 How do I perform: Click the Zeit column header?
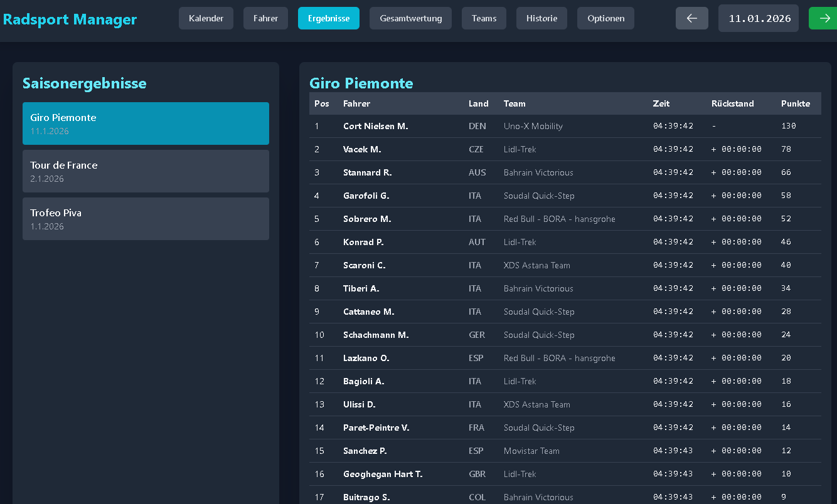(x=661, y=103)
